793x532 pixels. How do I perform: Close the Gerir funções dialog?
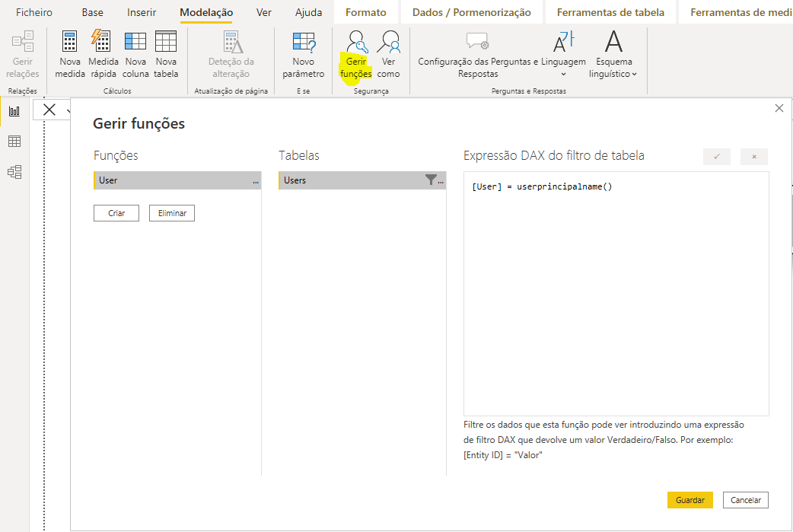(x=779, y=108)
